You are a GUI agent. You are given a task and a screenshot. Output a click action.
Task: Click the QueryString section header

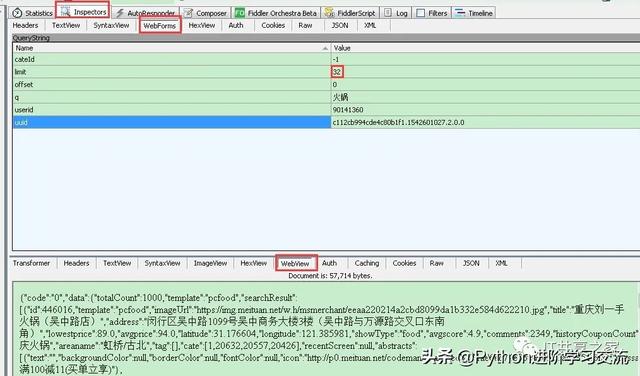(x=326, y=38)
